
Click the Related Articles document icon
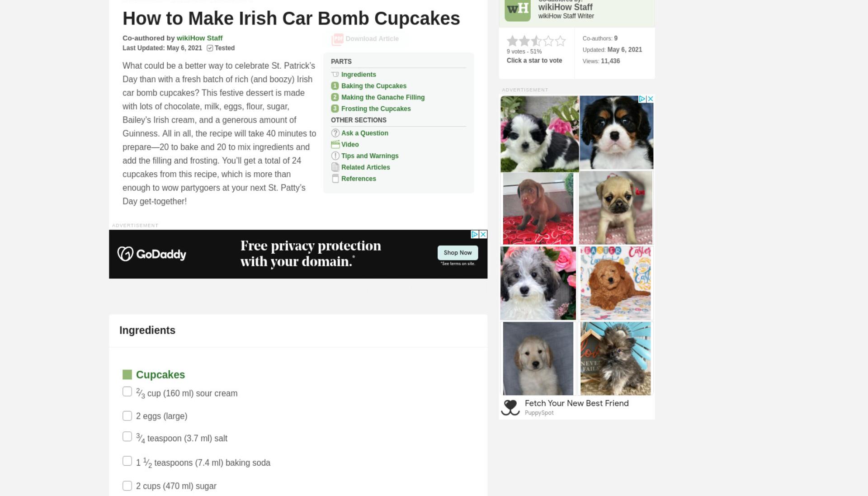(335, 167)
